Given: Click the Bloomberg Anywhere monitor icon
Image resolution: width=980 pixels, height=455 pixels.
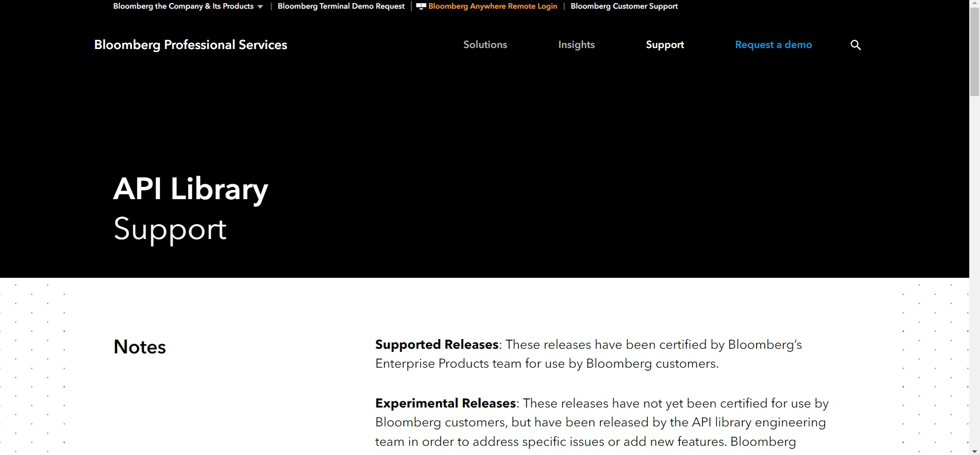Looking at the screenshot, I should [421, 6].
